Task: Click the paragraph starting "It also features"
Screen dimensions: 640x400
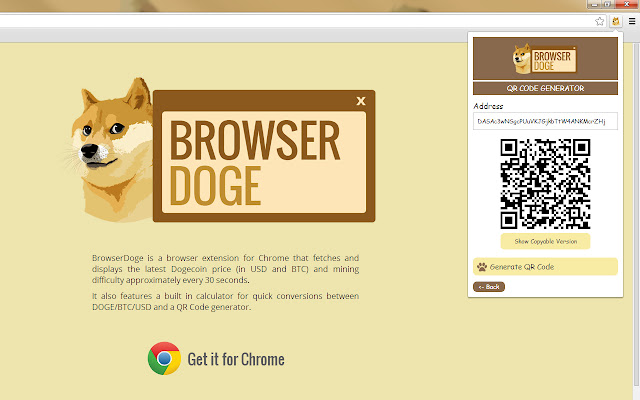Action: pos(225,301)
